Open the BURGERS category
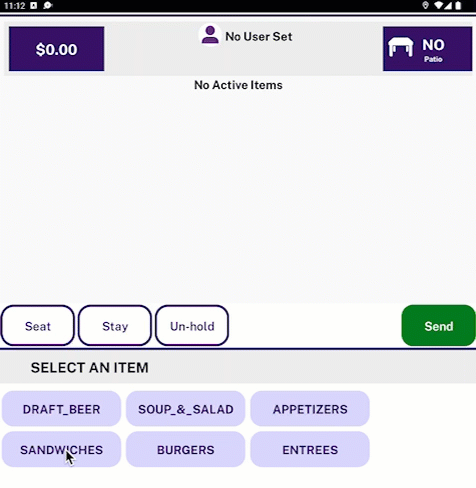The width and height of the screenshot is (476, 488). pyautogui.click(x=186, y=449)
